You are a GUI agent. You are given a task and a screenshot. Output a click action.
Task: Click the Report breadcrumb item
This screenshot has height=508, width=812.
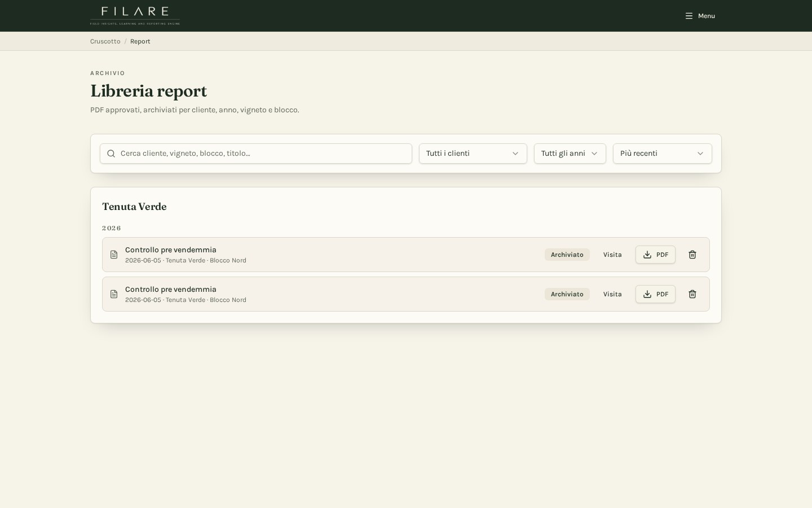pyautogui.click(x=140, y=41)
